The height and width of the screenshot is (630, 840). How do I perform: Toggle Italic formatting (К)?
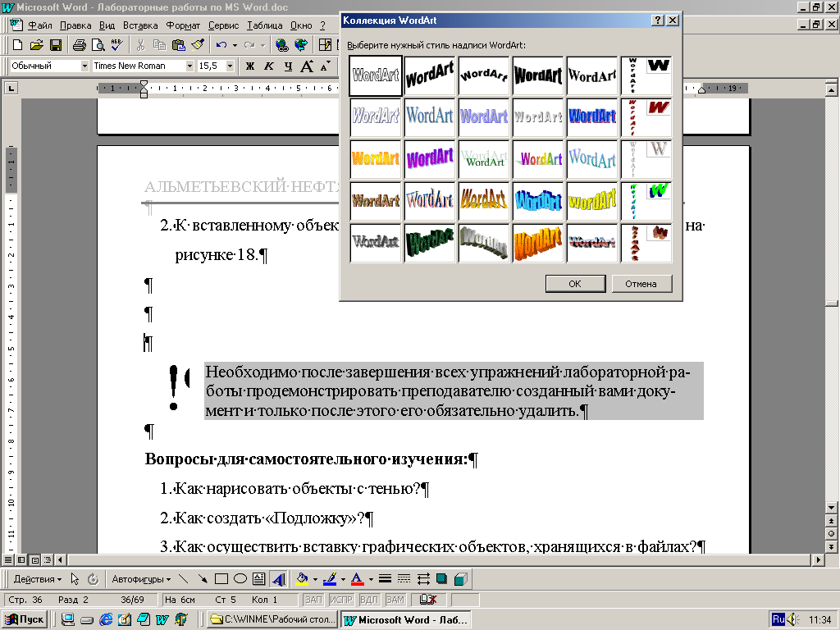pos(269,66)
